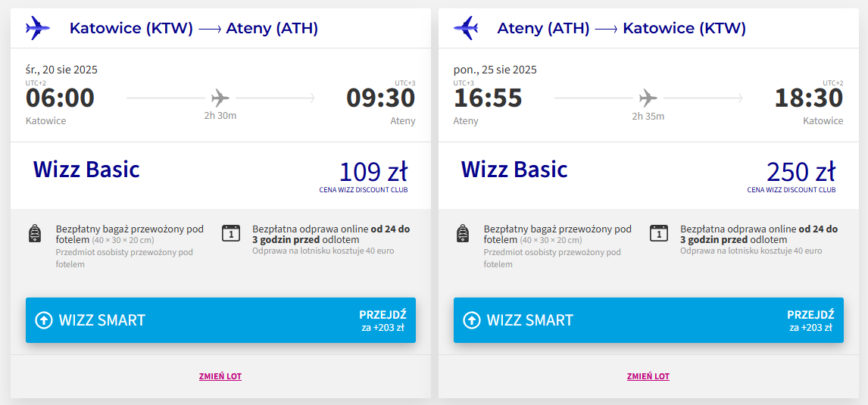Image resolution: width=868 pixels, height=405 pixels.
Task: Click the backpack icon in the outbound card
Action: point(34,233)
